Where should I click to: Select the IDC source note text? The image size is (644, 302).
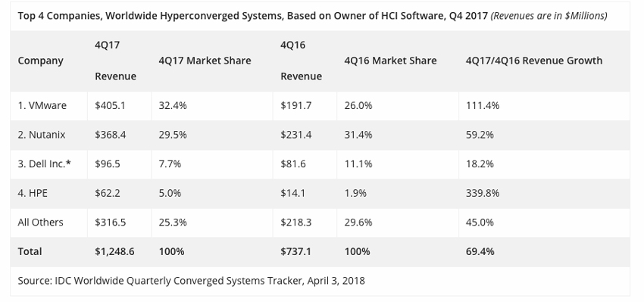click(192, 281)
